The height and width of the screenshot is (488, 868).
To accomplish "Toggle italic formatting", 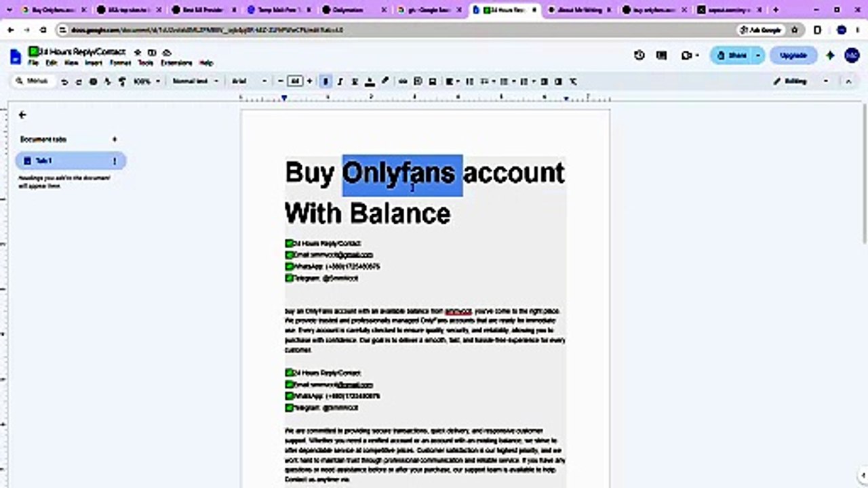I will pyautogui.click(x=340, y=81).
